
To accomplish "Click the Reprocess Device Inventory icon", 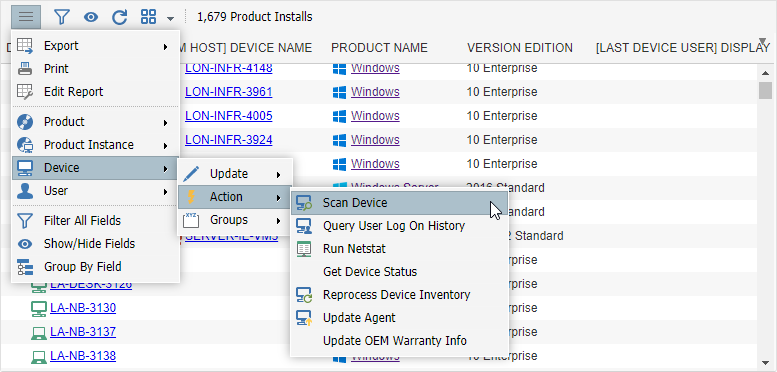I will 304,295.
